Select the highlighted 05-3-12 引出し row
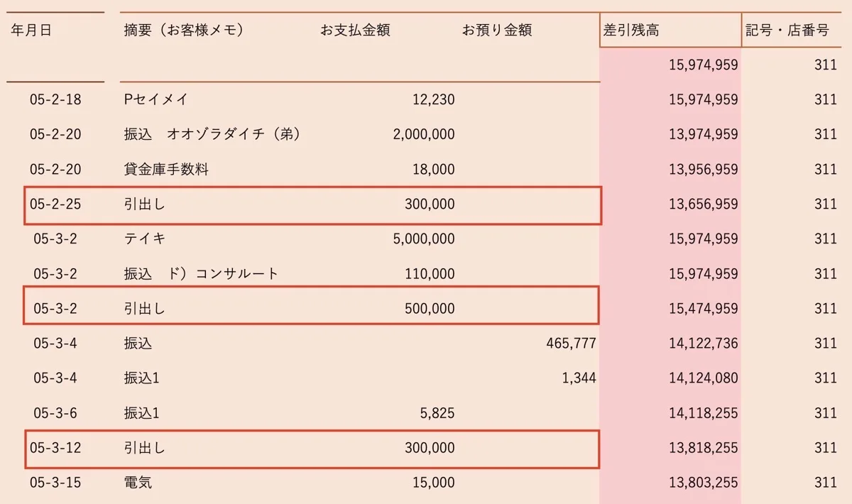852x504 pixels. tap(312, 449)
